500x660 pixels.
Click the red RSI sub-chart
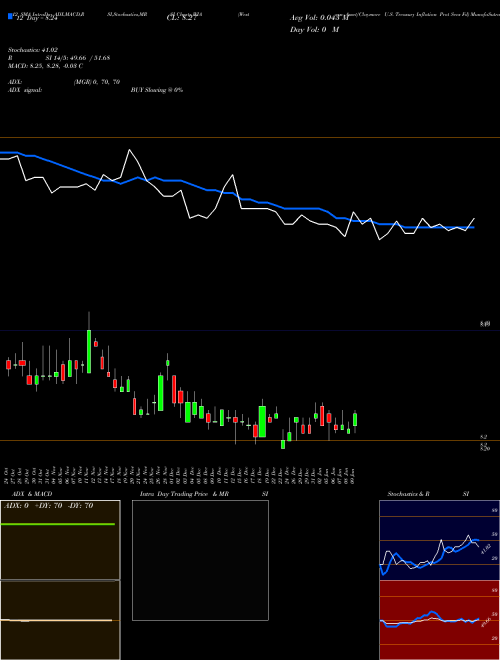[x=439, y=620]
